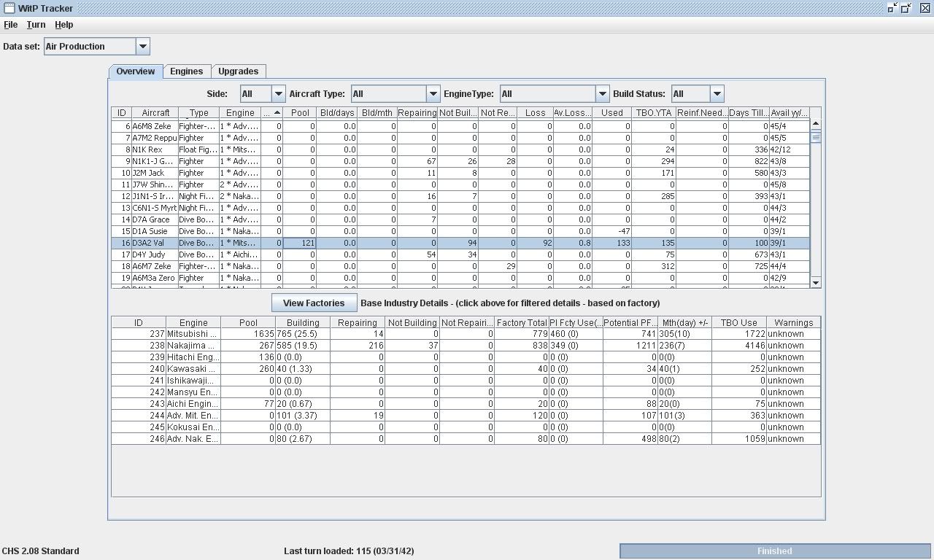Open the Turn menu
Image resolution: width=934 pixels, height=560 pixels.
(x=36, y=25)
